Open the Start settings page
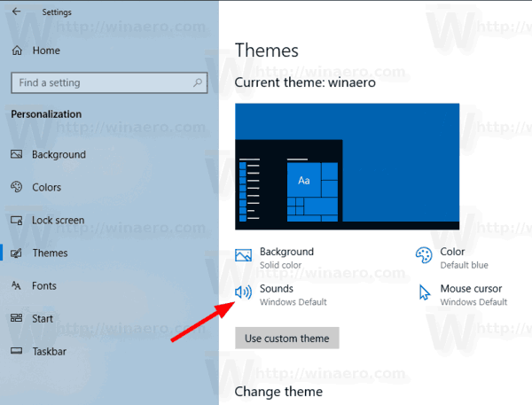 click(43, 319)
